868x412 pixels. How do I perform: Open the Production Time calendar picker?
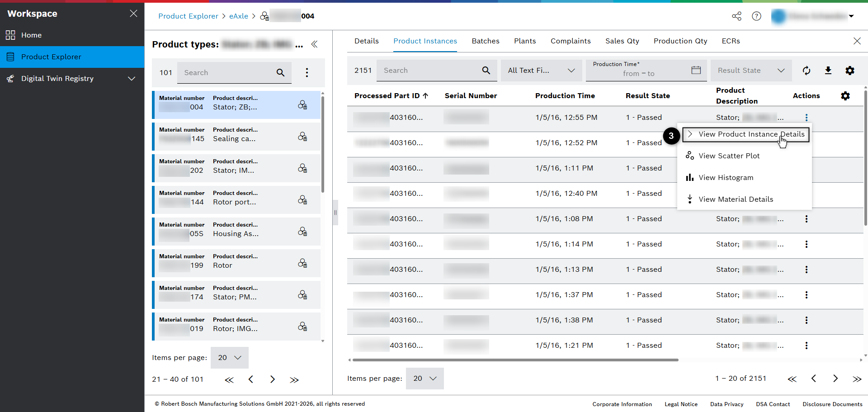(696, 70)
